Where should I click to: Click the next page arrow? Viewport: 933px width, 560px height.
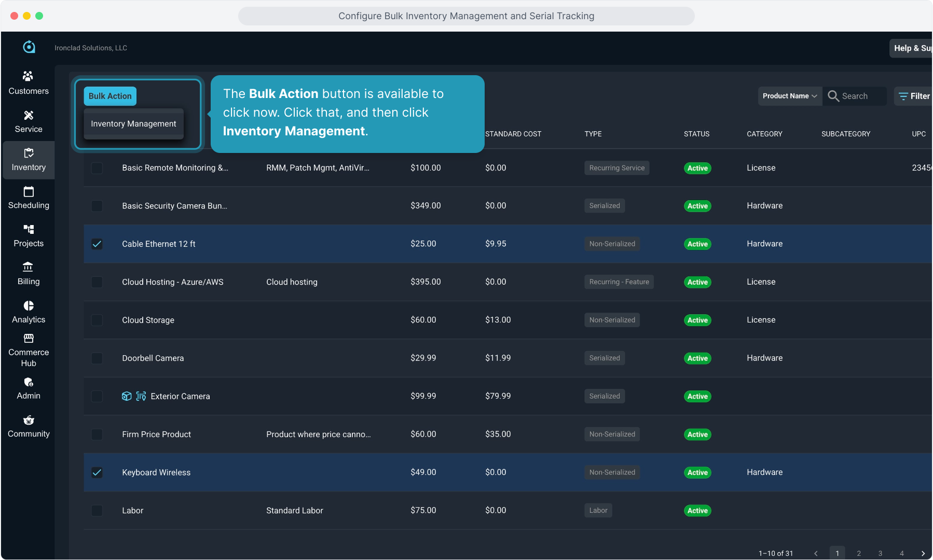coord(923,553)
